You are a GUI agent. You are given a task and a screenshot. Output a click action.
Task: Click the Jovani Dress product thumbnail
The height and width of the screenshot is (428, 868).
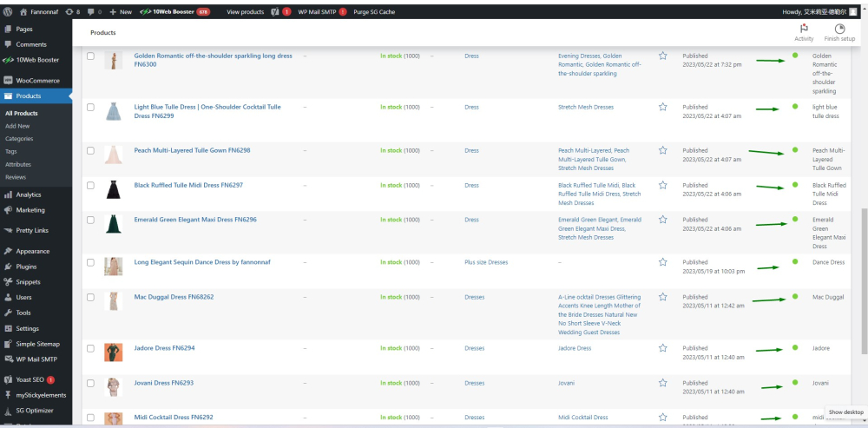pyautogui.click(x=113, y=387)
